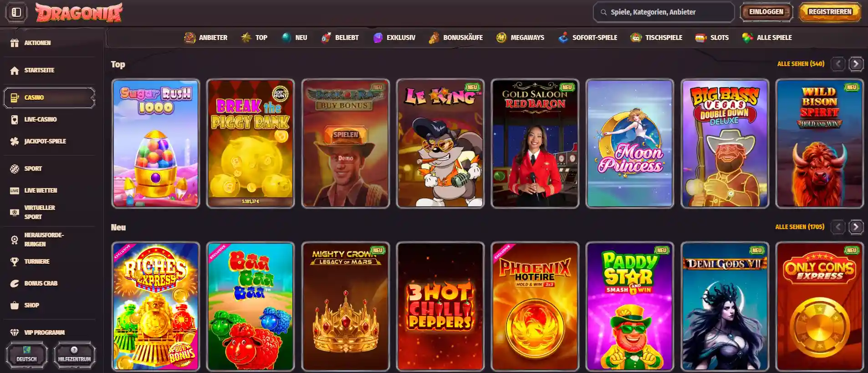Click the Beliebt category icon
Image resolution: width=868 pixels, height=373 pixels.
[x=326, y=37]
